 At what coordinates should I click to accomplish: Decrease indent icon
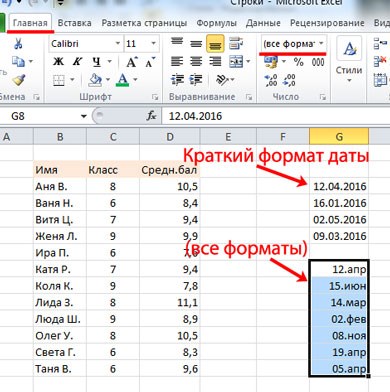tap(177, 80)
